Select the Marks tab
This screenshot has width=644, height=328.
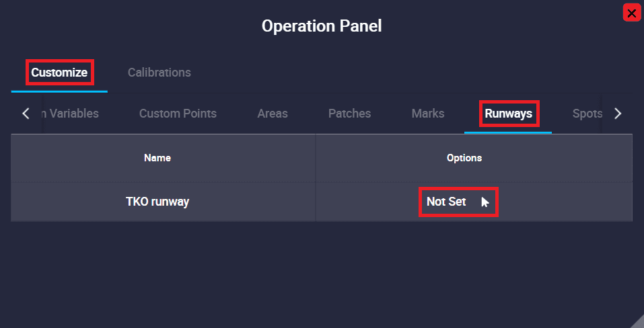[x=428, y=114]
